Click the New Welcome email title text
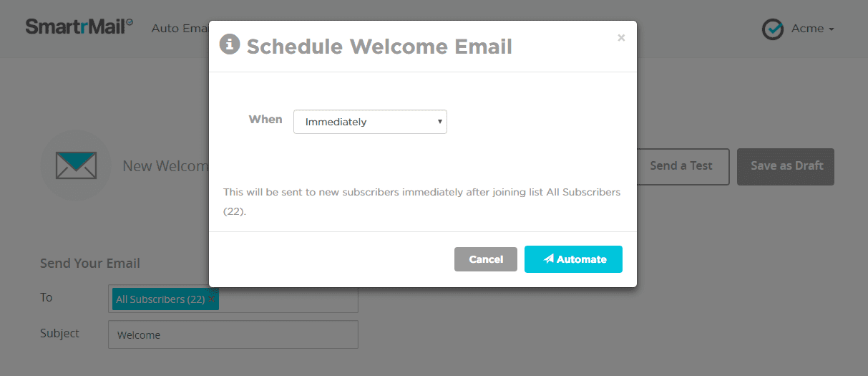The height and width of the screenshot is (376, 868). click(x=165, y=166)
